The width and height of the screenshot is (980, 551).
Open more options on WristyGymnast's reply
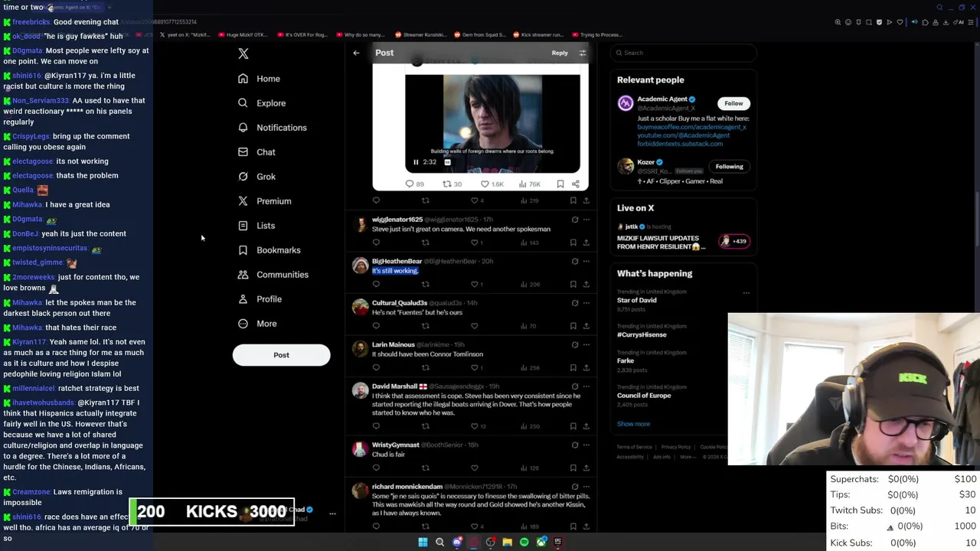tap(586, 445)
